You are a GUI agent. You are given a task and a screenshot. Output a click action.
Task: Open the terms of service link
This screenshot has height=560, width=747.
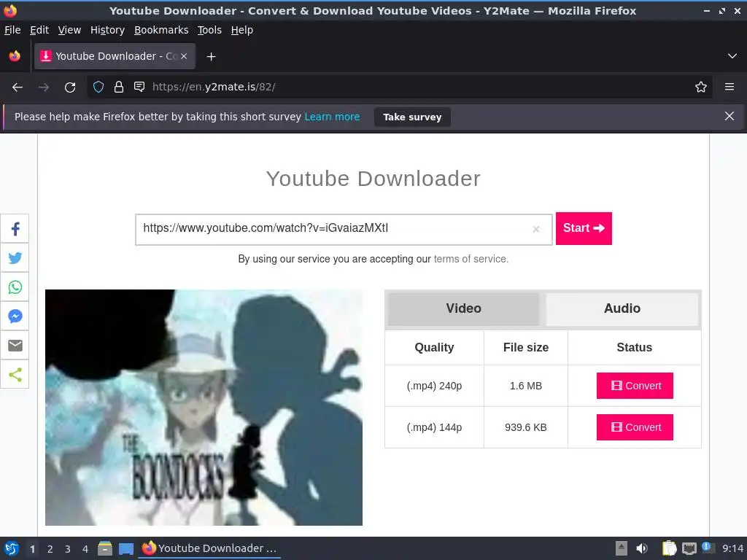click(x=470, y=259)
